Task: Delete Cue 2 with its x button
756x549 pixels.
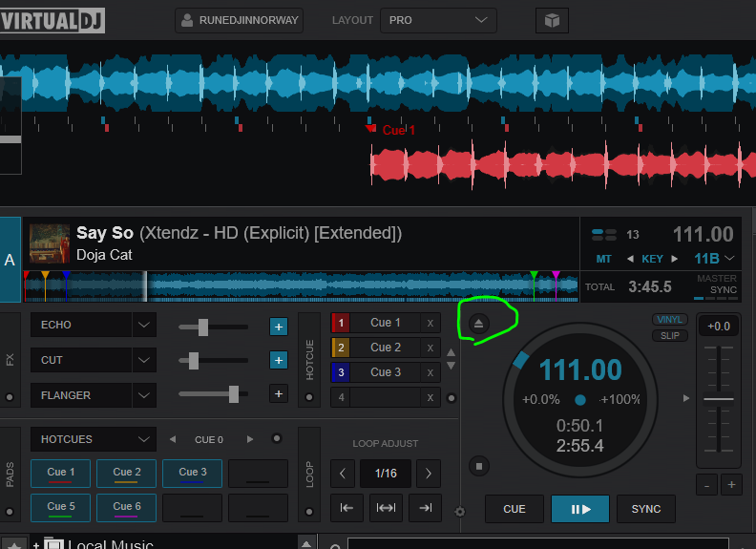Action: pyautogui.click(x=430, y=348)
